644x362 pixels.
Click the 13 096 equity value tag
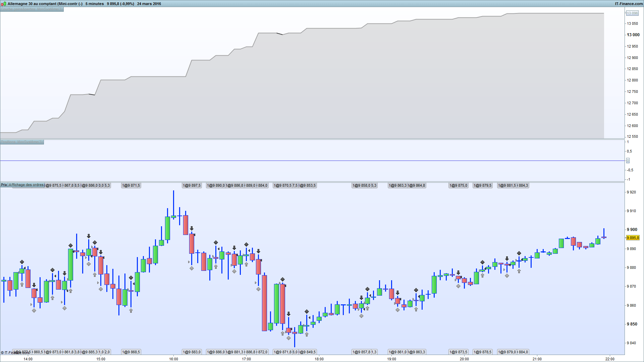pyautogui.click(x=632, y=13)
